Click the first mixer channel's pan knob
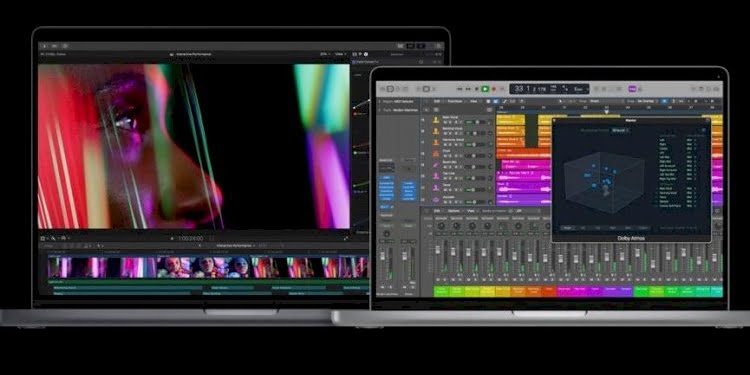750x375 pixels. [x=441, y=226]
